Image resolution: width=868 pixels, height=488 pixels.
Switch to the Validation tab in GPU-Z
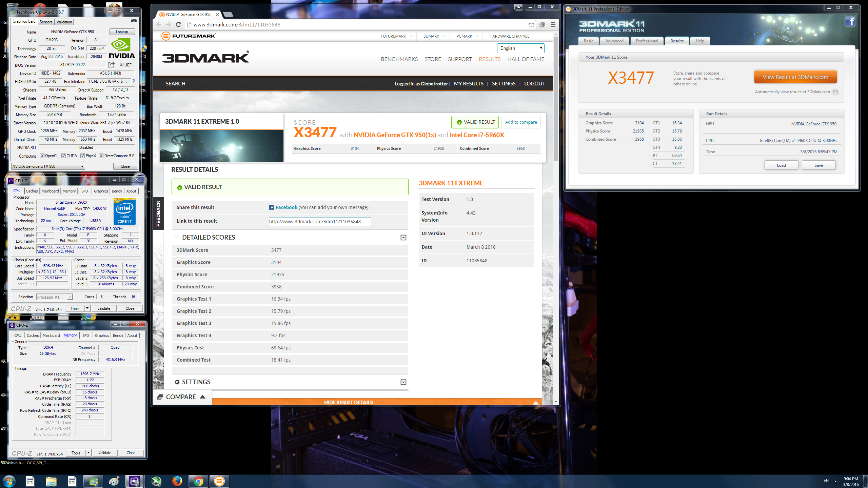pos(64,22)
